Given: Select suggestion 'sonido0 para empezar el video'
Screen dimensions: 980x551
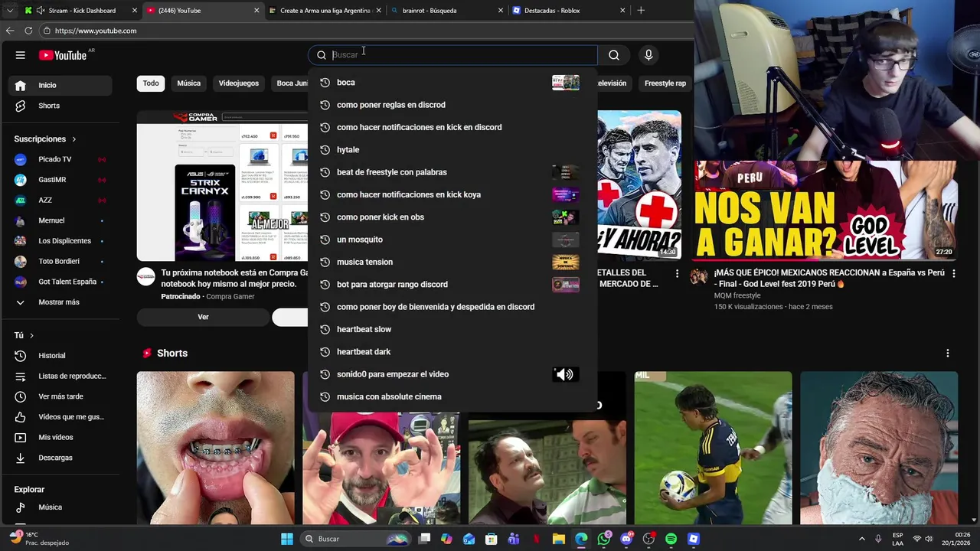Looking at the screenshot, I should pyautogui.click(x=452, y=374).
